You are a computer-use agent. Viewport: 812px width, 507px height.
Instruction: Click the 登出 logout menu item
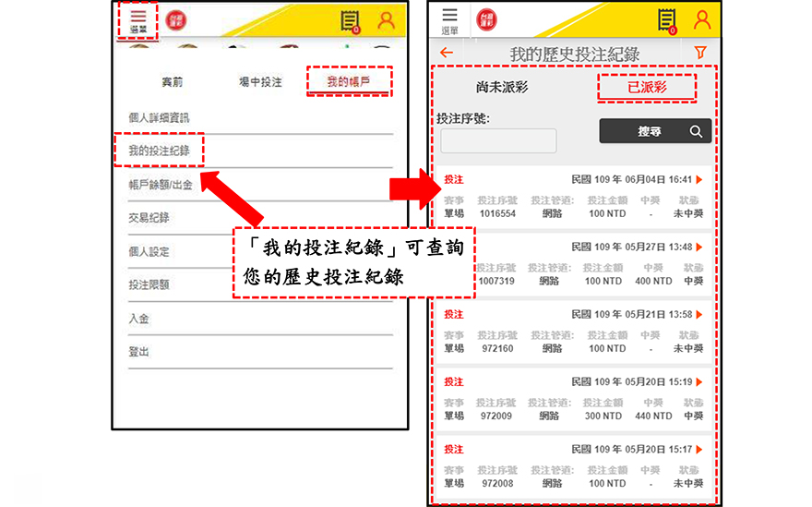(138, 352)
